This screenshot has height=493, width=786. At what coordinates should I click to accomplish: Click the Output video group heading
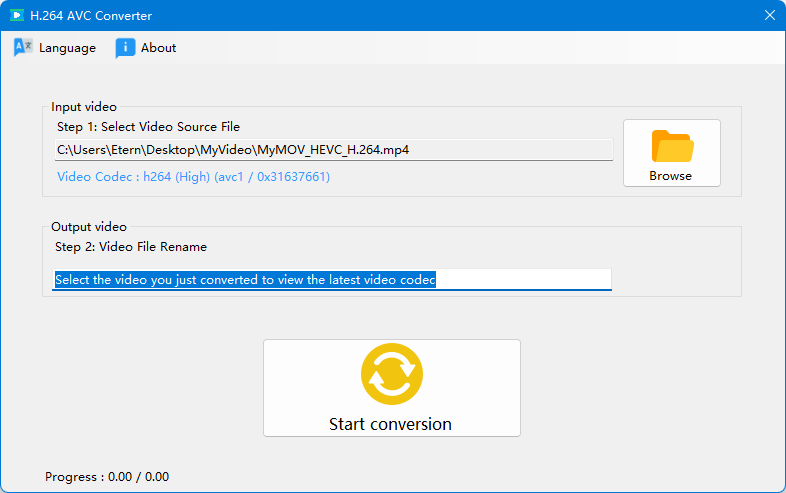point(89,227)
